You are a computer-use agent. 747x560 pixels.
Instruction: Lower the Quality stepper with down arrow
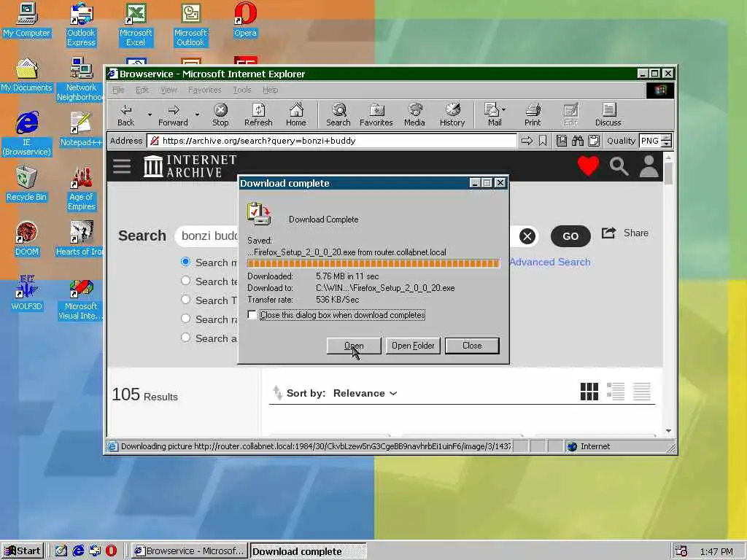click(x=667, y=144)
